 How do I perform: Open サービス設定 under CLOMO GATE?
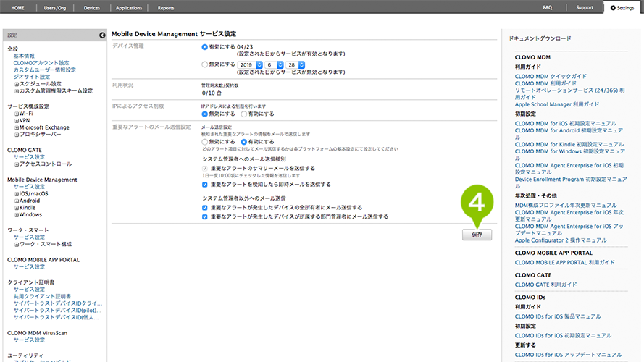click(x=29, y=157)
